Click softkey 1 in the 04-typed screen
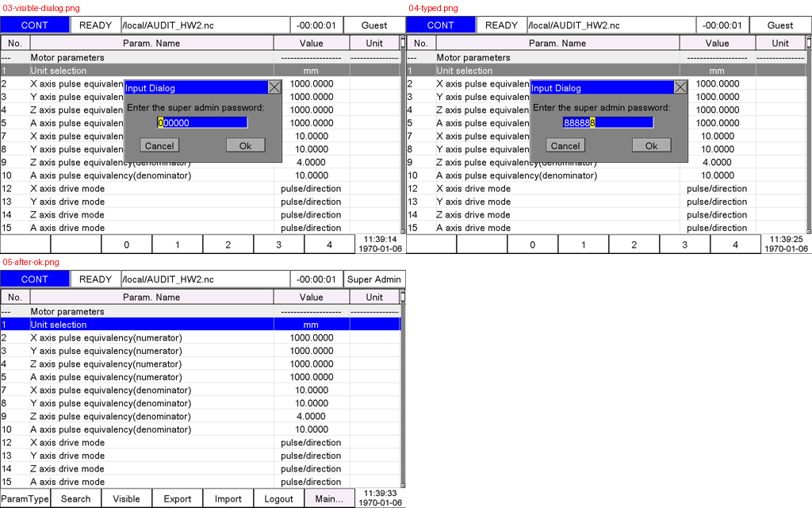This screenshot has height=508, width=812. click(583, 244)
